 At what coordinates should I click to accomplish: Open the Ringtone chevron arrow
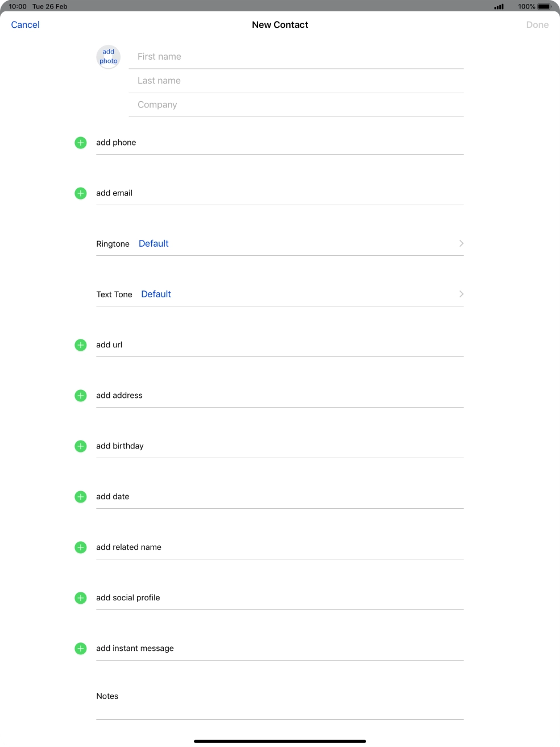(461, 243)
